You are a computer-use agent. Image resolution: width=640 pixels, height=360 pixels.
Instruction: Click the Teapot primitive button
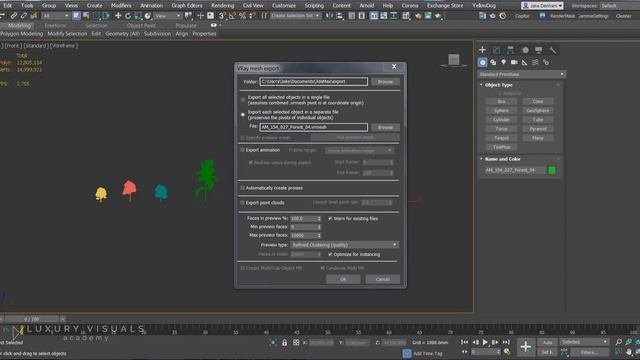click(x=501, y=138)
